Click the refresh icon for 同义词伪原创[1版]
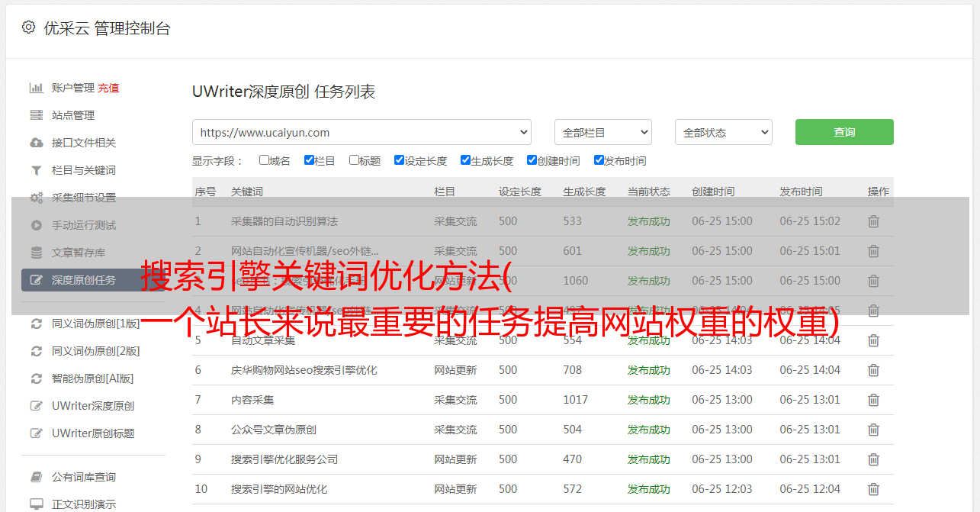The height and width of the screenshot is (512, 980). click(x=36, y=324)
